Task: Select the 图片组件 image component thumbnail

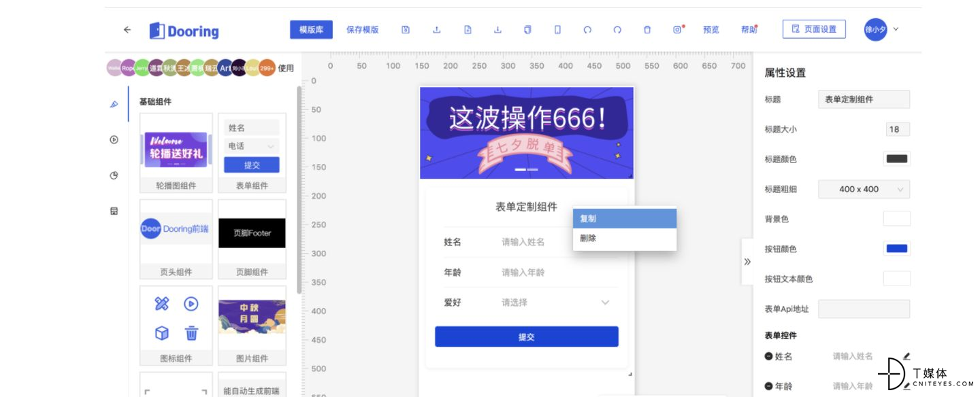Action: 252,326
